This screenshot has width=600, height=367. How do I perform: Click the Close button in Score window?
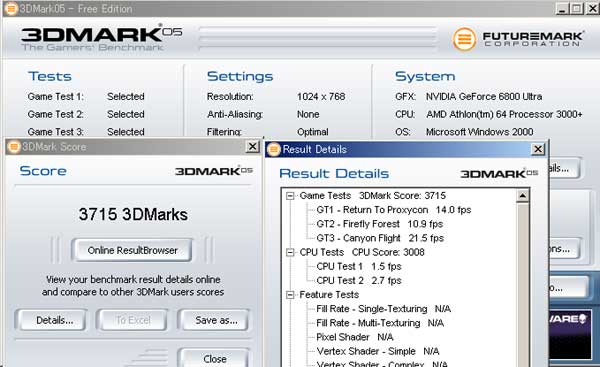(x=214, y=358)
